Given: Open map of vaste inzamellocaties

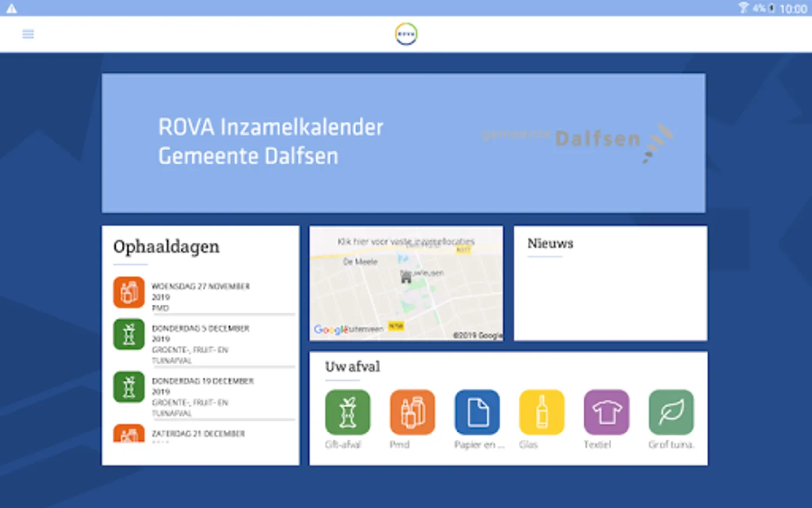Looking at the screenshot, I should click(x=406, y=283).
